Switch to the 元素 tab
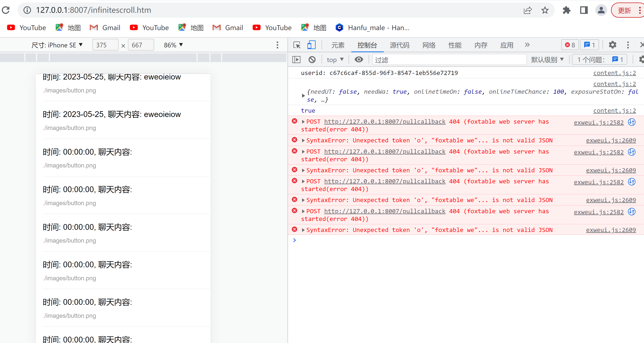 pyautogui.click(x=338, y=45)
